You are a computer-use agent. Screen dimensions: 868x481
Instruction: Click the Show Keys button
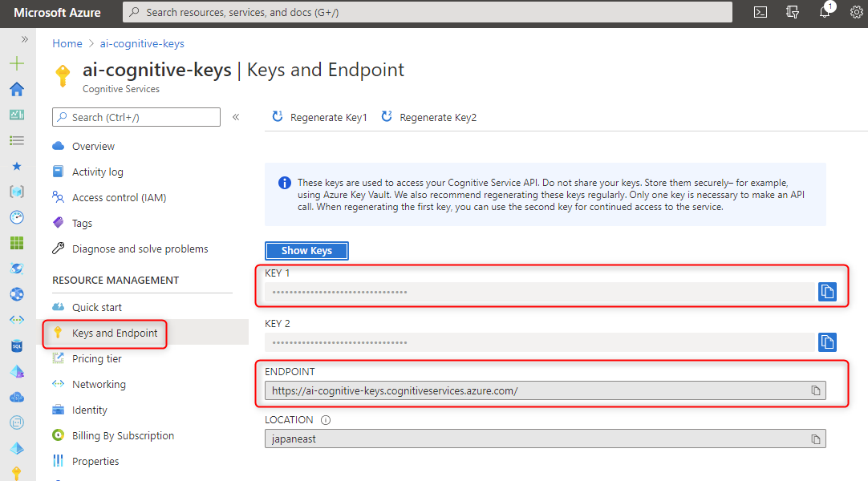click(306, 250)
